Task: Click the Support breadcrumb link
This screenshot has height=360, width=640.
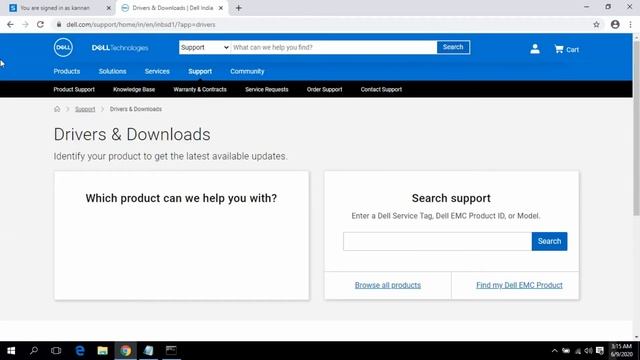Action: point(85,109)
